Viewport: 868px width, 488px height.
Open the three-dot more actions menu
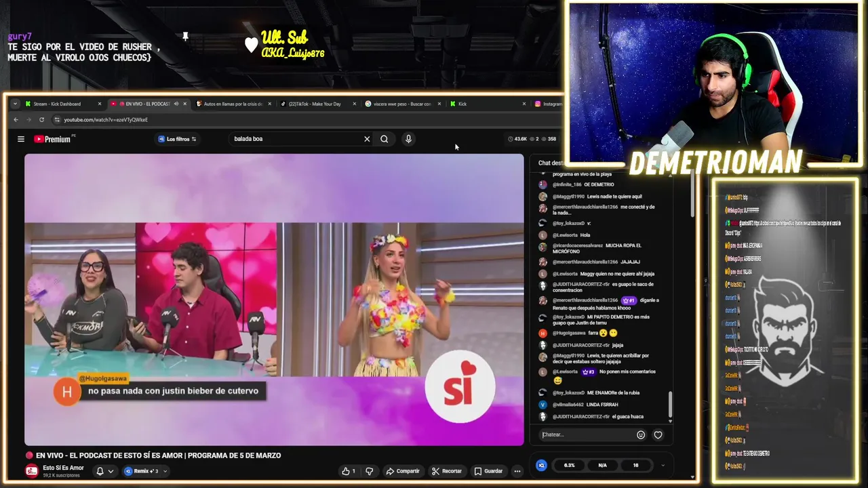click(517, 471)
